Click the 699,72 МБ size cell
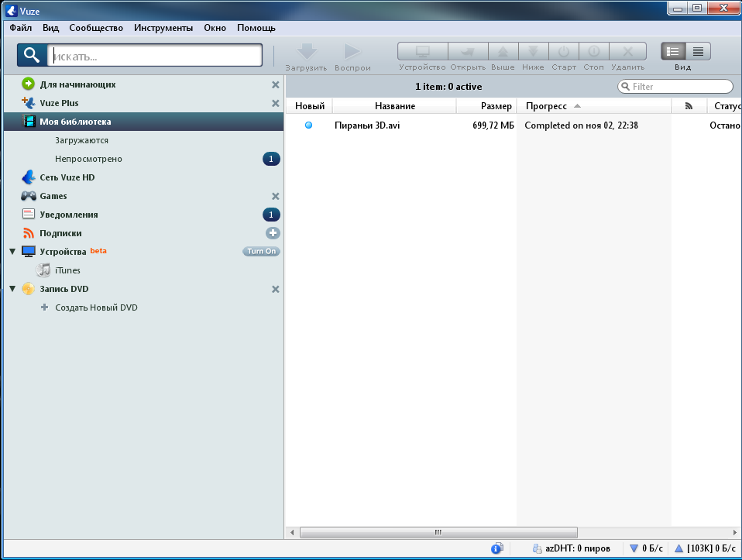 [493, 125]
